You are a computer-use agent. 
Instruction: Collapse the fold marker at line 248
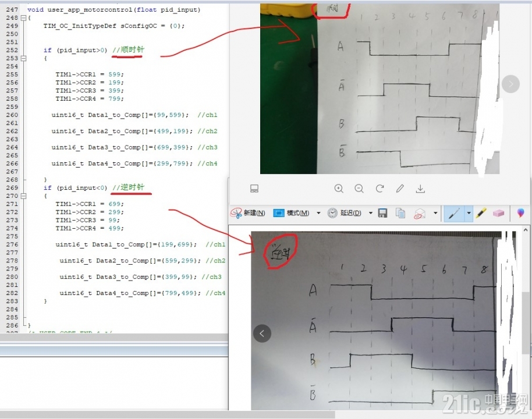point(23,18)
